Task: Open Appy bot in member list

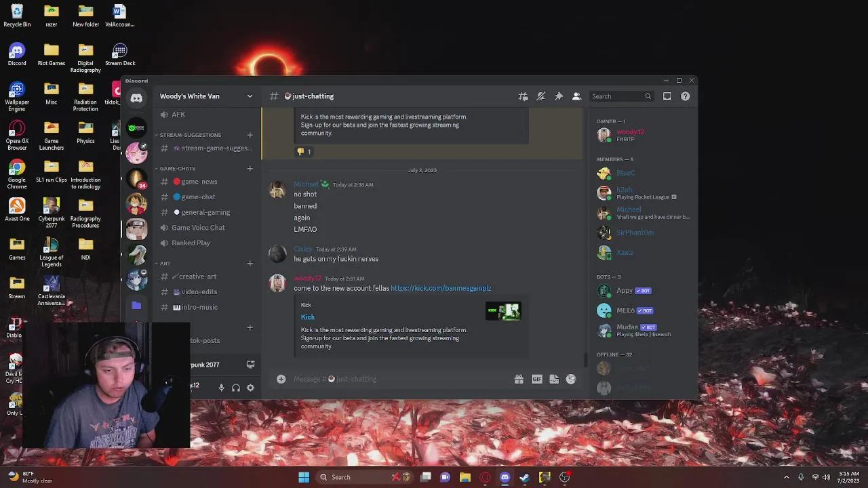Action: 642,291
